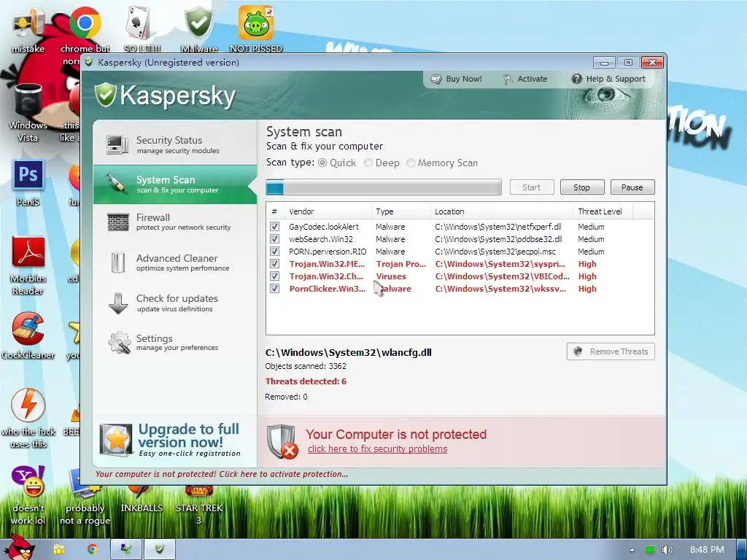Screen dimensions: 747x560
Task: Click the Kaspersky shield taskbar button
Action: tap(160, 550)
